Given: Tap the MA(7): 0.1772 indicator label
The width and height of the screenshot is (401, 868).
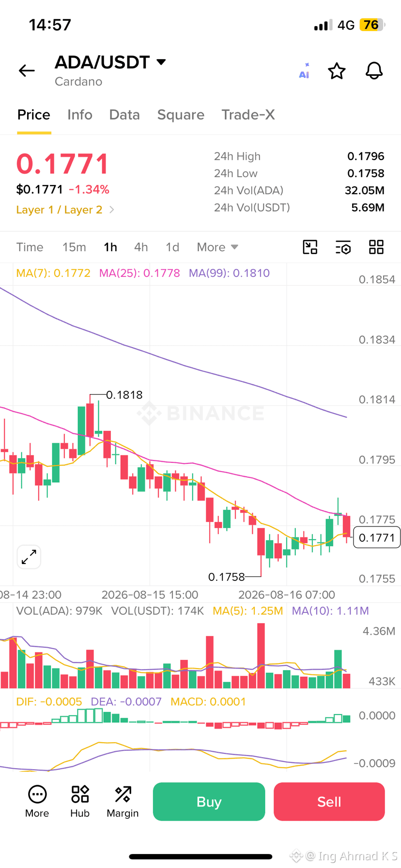Looking at the screenshot, I should pyautogui.click(x=53, y=273).
